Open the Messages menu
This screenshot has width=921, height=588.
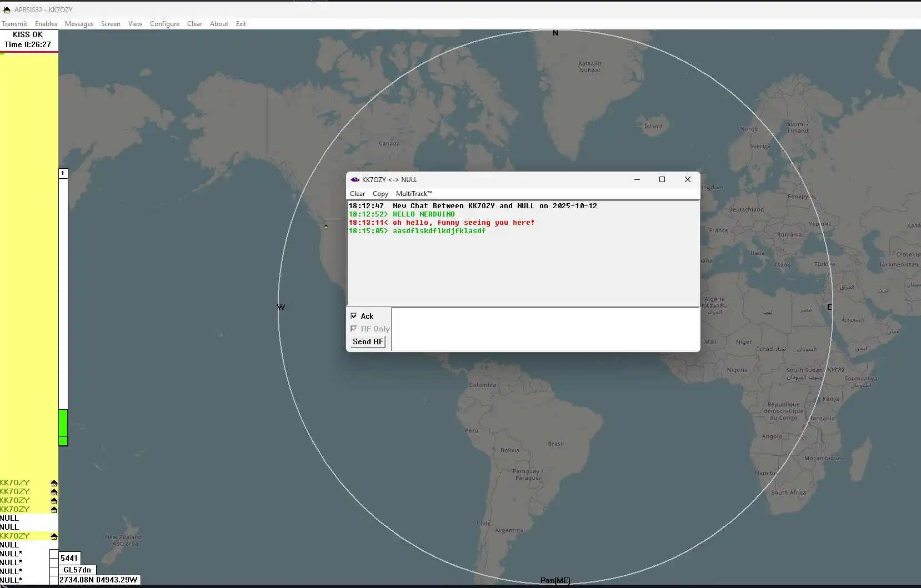[x=79, y=24]
